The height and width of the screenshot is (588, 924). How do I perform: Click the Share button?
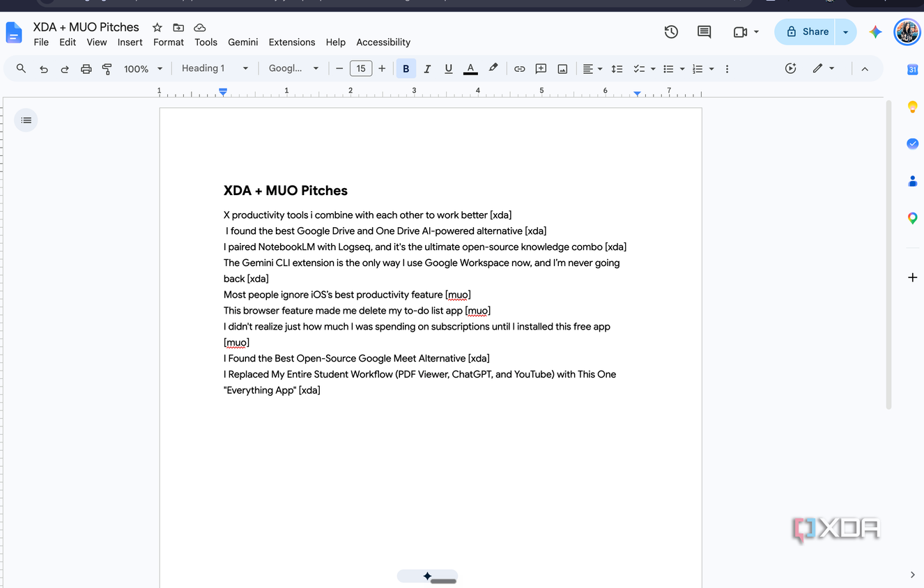tap(806, 32)
